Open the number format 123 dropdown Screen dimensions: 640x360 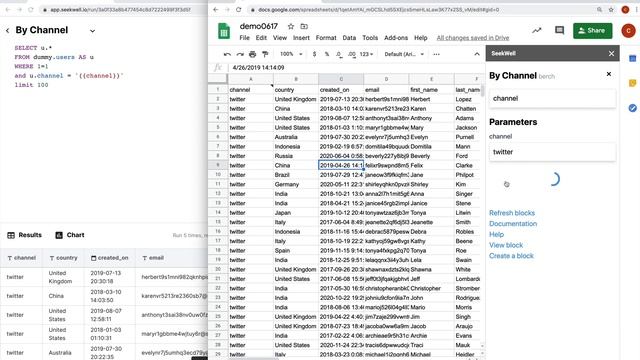367,54
